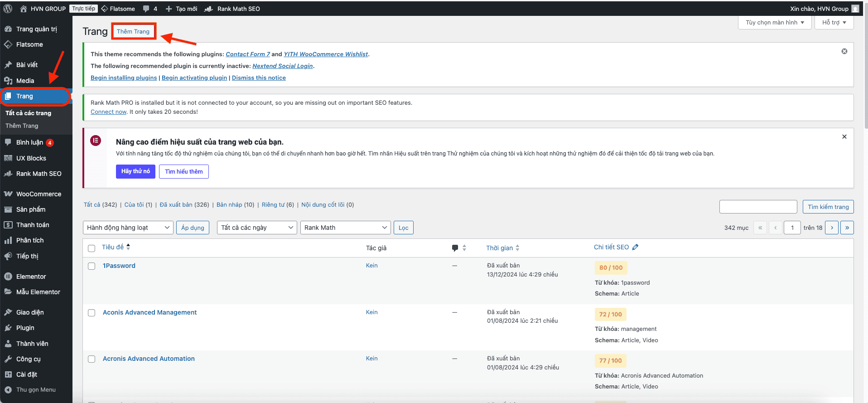Focus the page search input field

[x=758, y=207]
